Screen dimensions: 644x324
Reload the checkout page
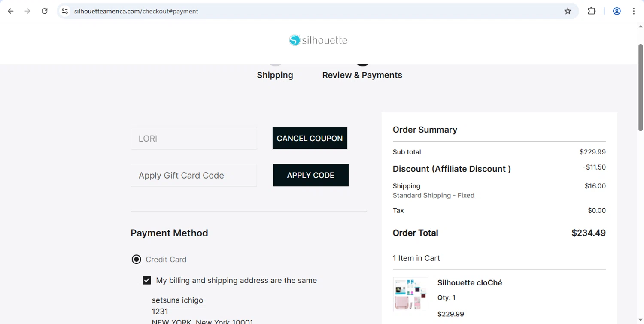pyautogui.click(x=44, y=11)
